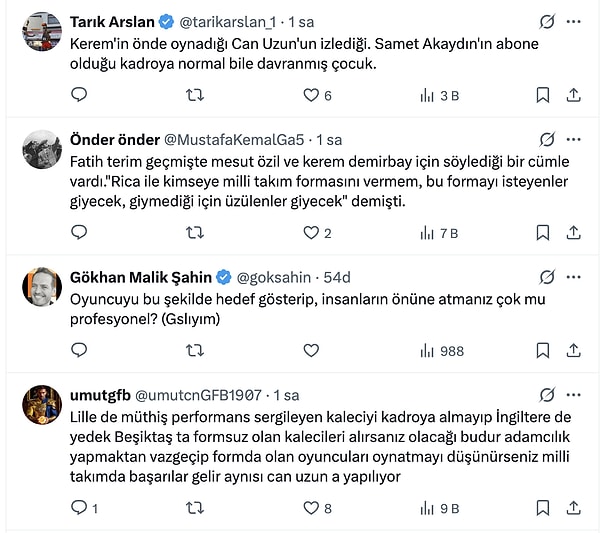
Task: Bookmark Gökhan Malik Şahin's tweet
Action: point(542,350)
